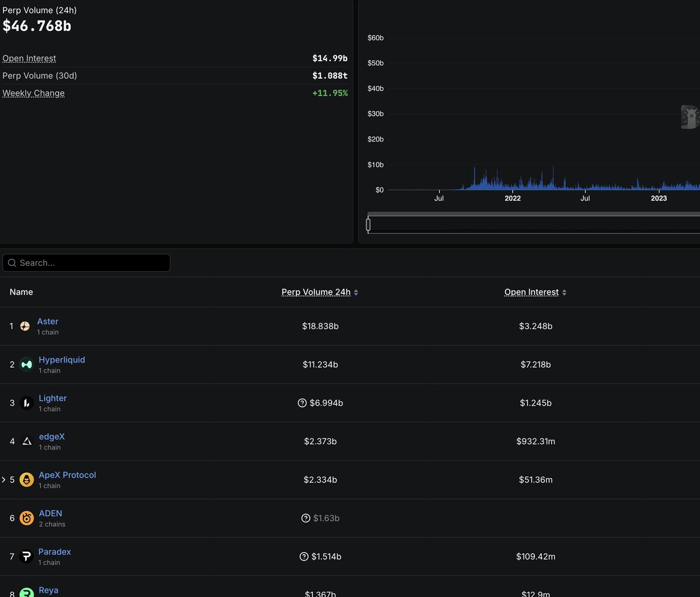Open the Hyperliquid protocol link

62,360
